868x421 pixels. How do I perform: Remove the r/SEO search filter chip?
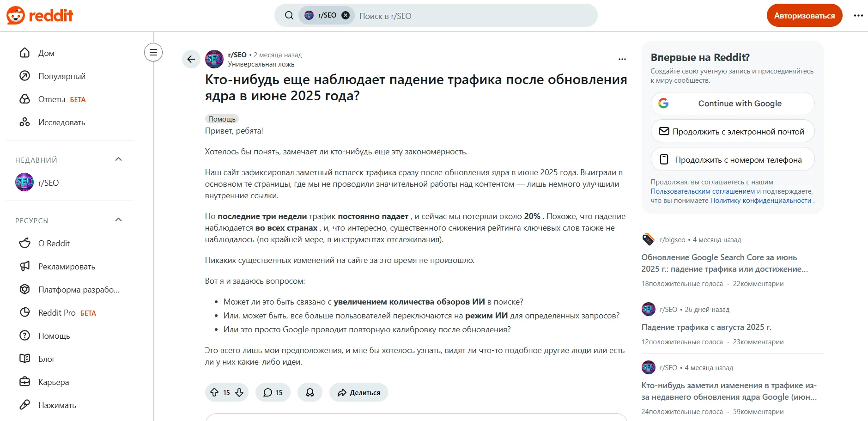pos(345,15)
